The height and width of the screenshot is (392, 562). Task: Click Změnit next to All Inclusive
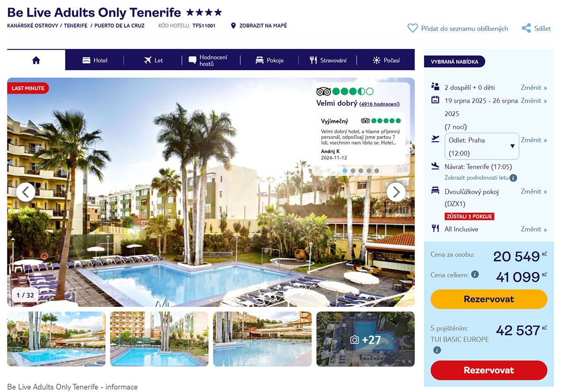[x=534, y=229]
